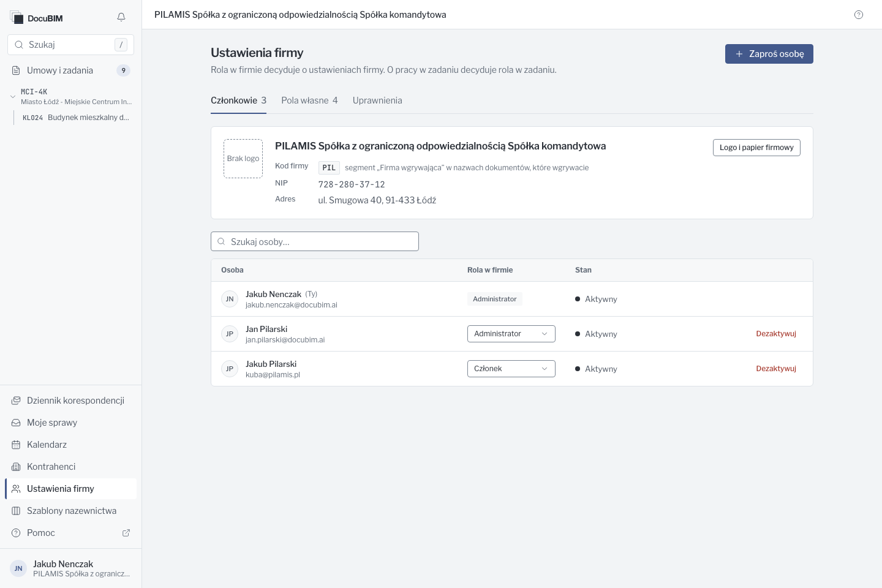882x588 pixels.
Task: Click the unread count badge 9
Action: (124, 70)
